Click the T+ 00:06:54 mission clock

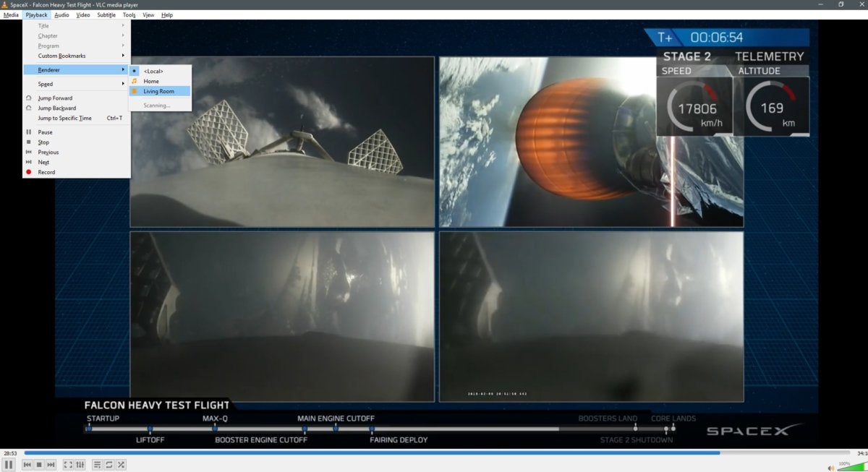(726, 38)
